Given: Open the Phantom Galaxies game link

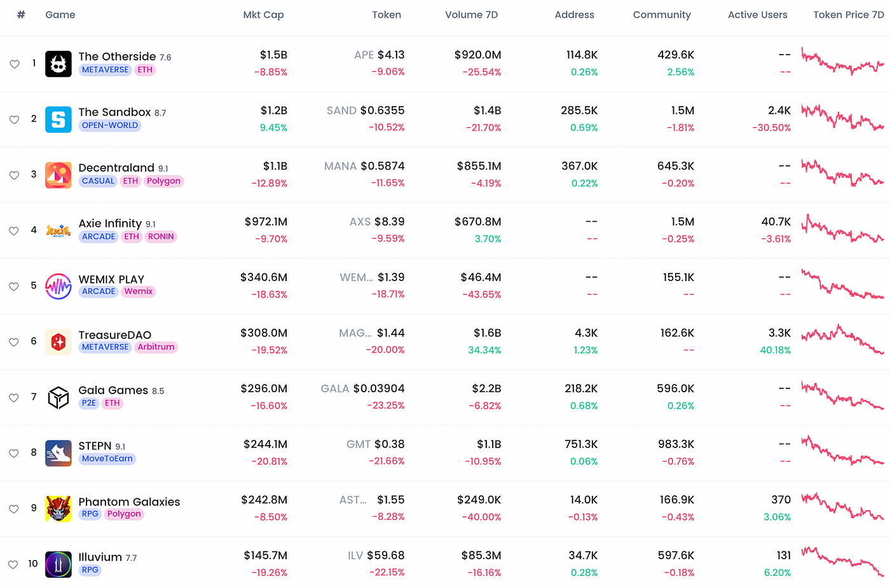Looking at the screenshot, I should 129,502.
